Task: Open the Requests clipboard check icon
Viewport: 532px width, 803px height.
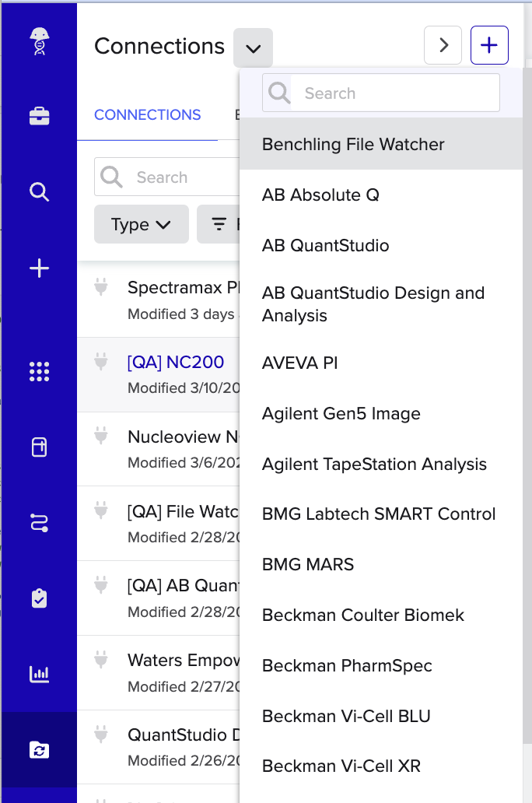Action: pyautogui.click(x=40, y=598)
